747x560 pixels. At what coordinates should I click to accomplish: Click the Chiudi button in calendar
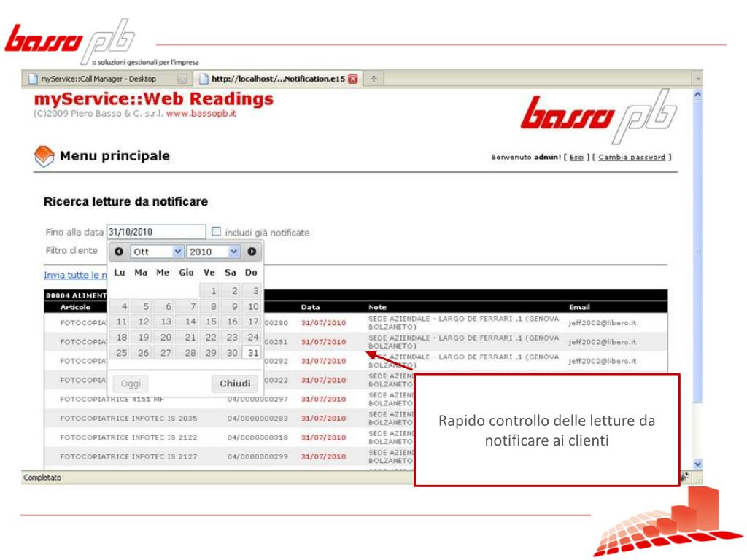click(235, 384)
